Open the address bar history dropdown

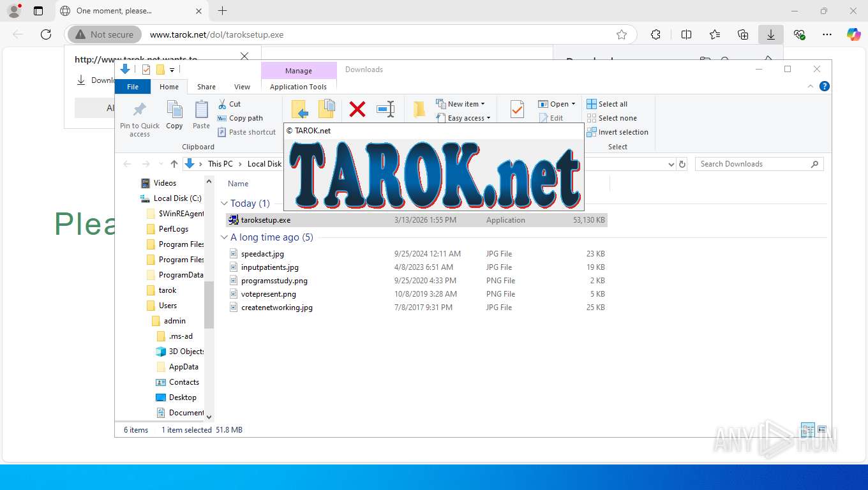(x=671, y=164)
